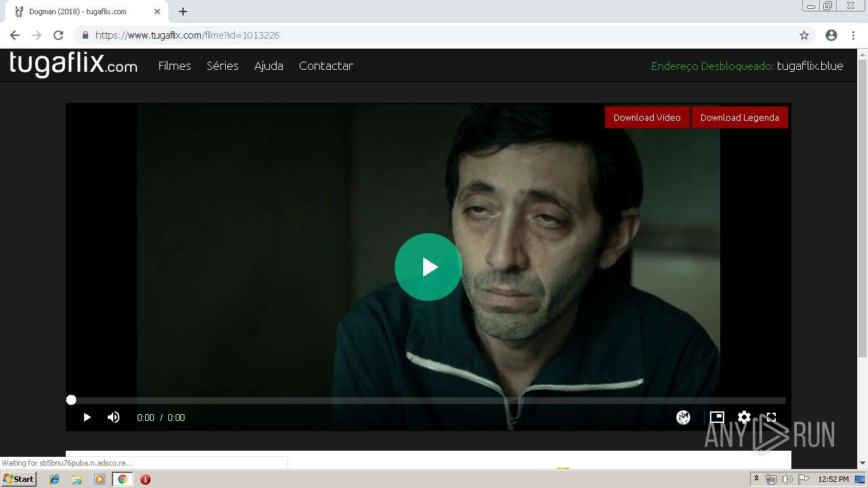Image resolution: width=868 pixels, height=488 pixels.
Task: Close the Dogman (2018) tab
Action: point(157,12)
